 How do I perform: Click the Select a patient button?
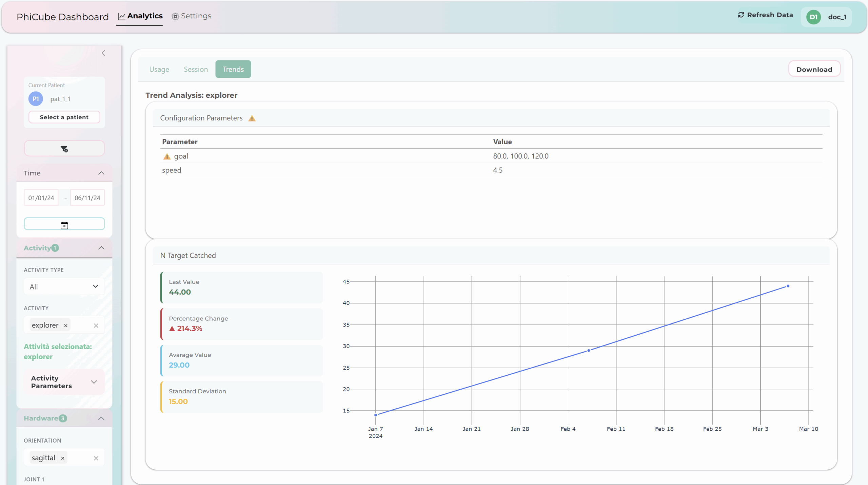(x=64, y=117)
